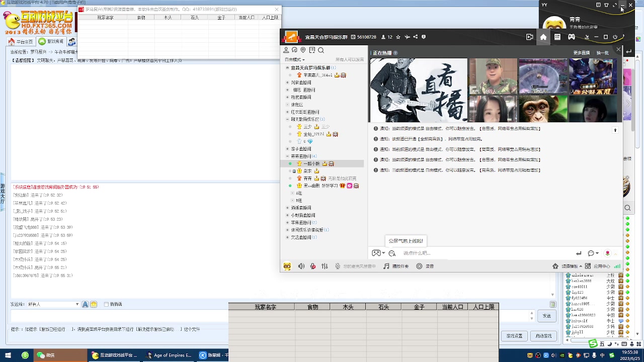Open the chimpanzee live thumbnail

(543, 109)
